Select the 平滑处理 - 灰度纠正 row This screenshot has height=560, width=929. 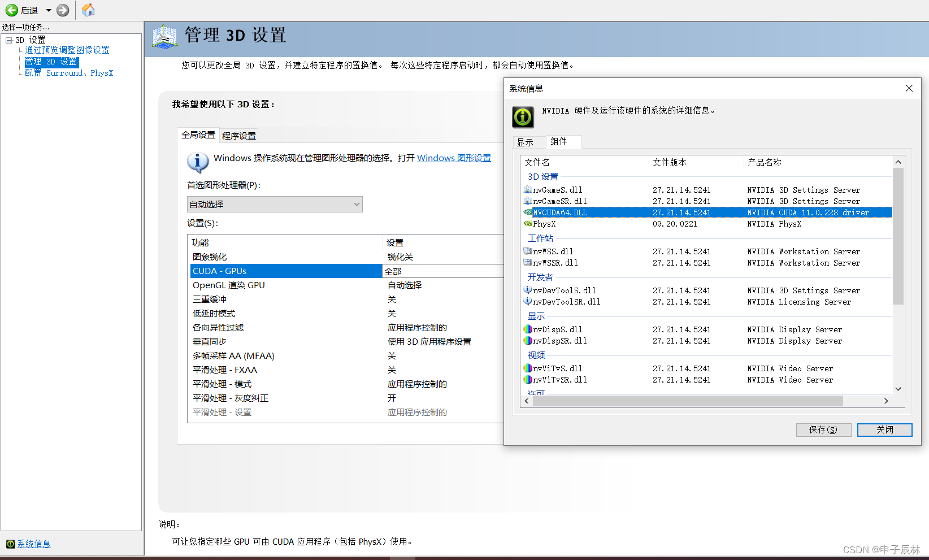pyautogui.click(x=346, y=398)
